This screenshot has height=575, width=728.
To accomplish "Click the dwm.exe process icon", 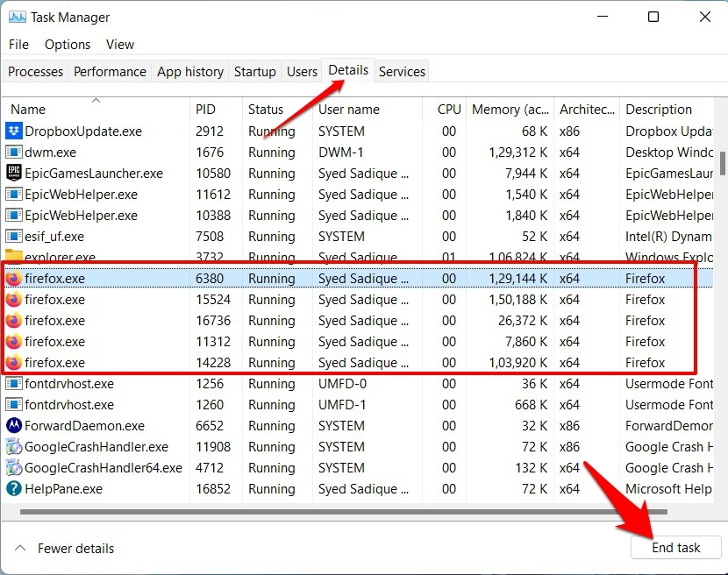I will [x=14, y=153].
